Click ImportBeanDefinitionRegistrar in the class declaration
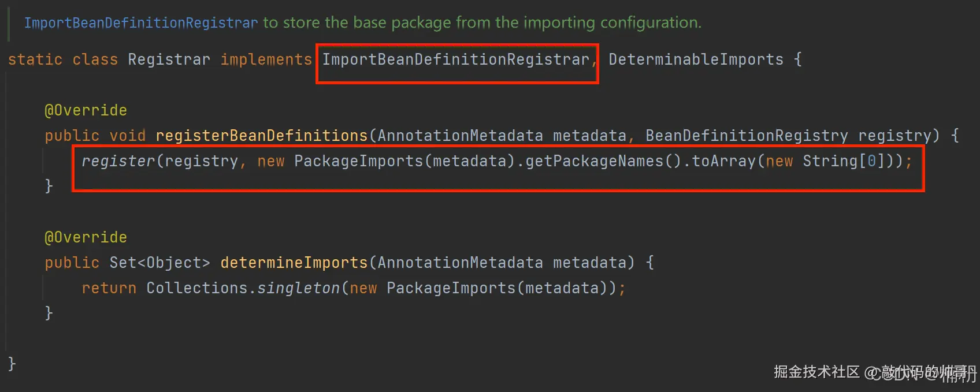Viewport: 980px width, 392px height. [x=455, y=59]
